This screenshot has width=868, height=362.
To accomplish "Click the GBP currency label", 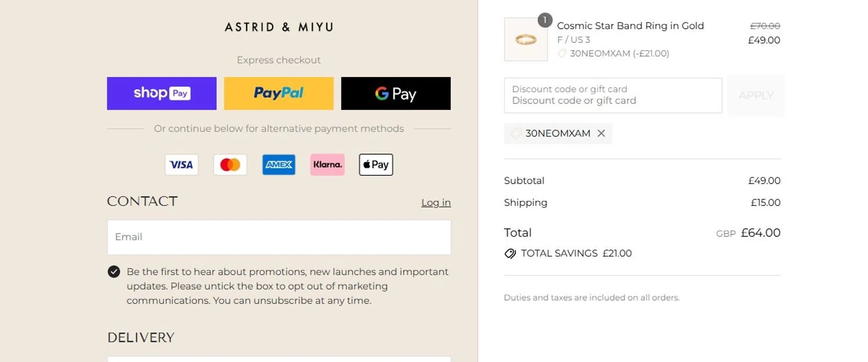I will pyautogui.click(x=726, y=233).
